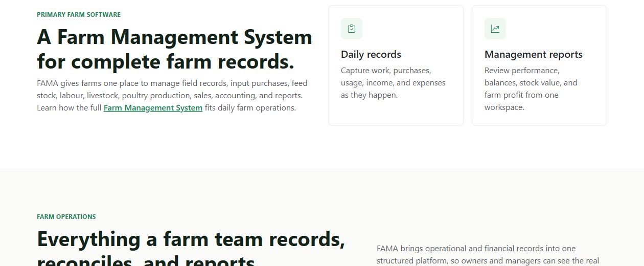Click the 'Everything a farm team records' heading
The height and width of the screenshot is (266, 644).
point(191,248)
